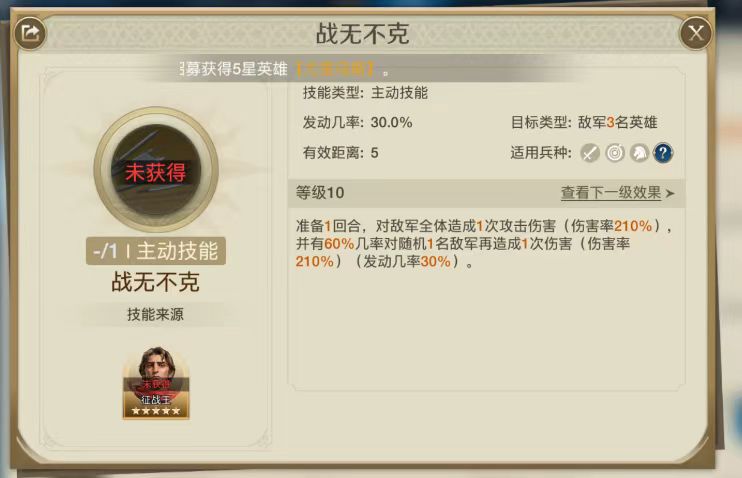Open 查看下一级效果 link
742x478 pixels.
(611, 193)
